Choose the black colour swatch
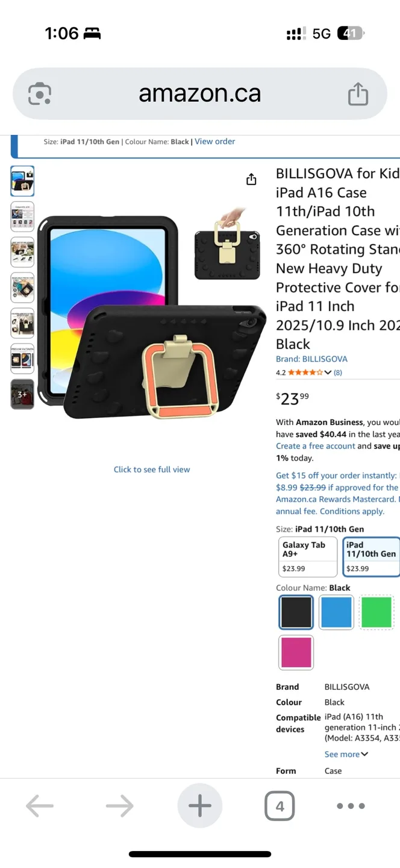This screenshot has height=868, width=400. [296, 612]
